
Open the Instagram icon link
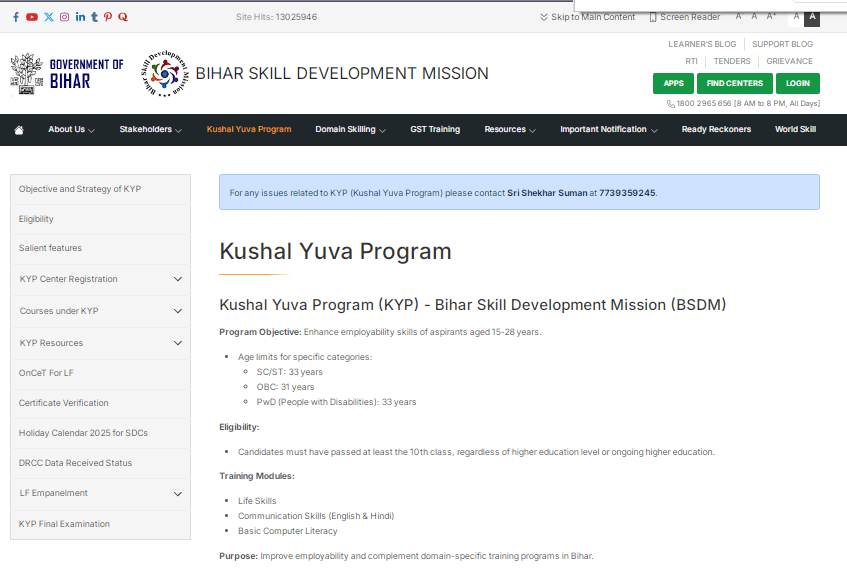65,17
